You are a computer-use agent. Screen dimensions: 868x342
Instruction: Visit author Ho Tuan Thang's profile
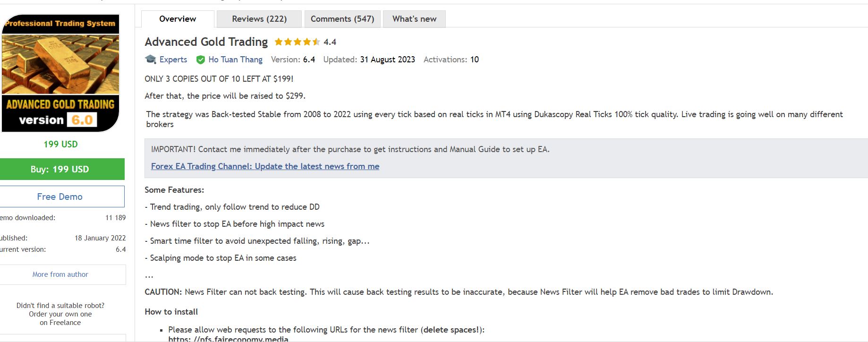(235, 60)
